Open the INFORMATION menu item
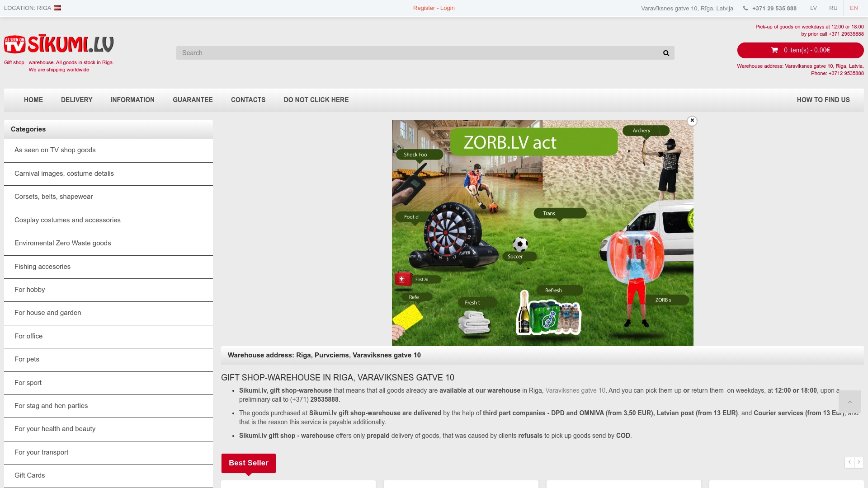Image resolution: width=868 pixels, height=488 pixels. tap(132, 100)
